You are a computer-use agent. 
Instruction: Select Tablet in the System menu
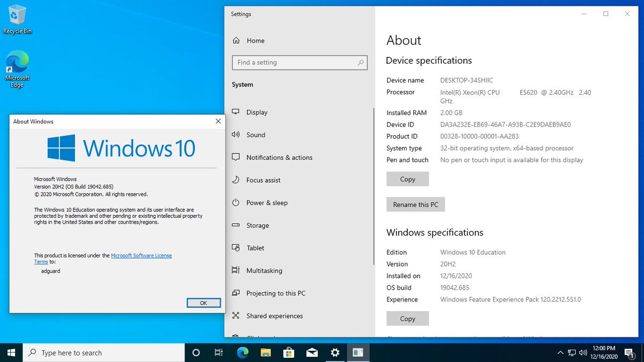(255, 248)
